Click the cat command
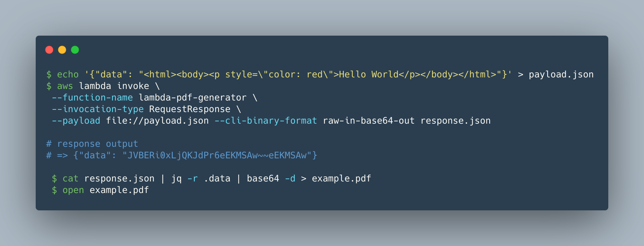 click(70, 179)
